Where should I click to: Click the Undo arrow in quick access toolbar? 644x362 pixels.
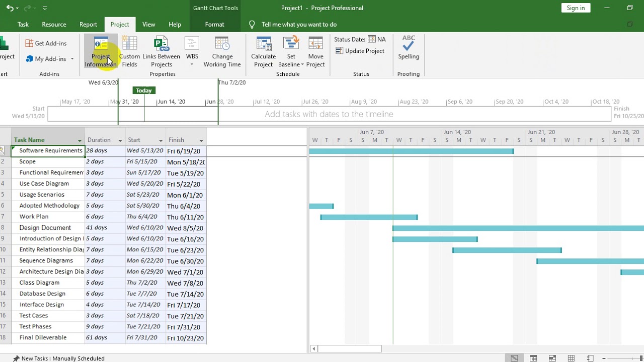click(10, 8)
